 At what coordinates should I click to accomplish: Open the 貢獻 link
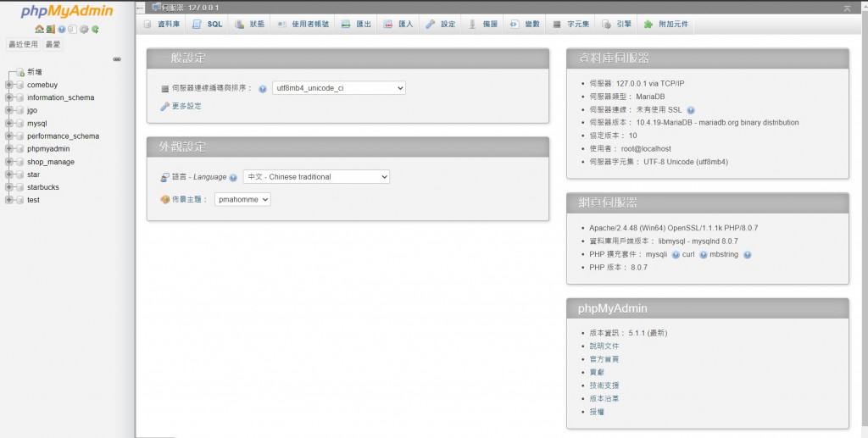597,372
